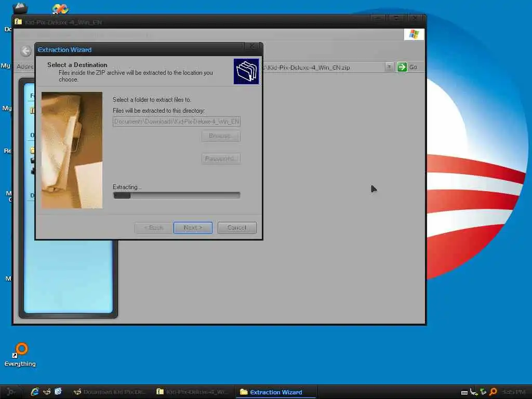532x399 pixels.
Task: Select the dark bin desktop icon at top-left
Action: click(20, 7)
